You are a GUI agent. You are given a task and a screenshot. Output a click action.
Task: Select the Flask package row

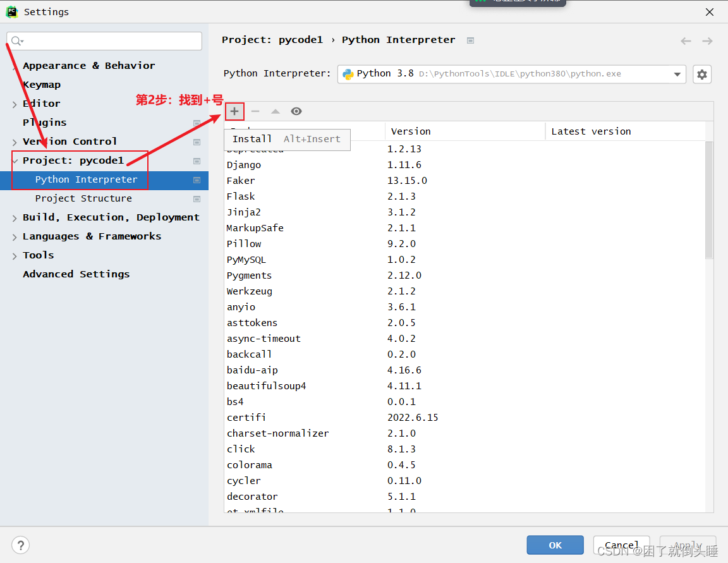[464, 197]
